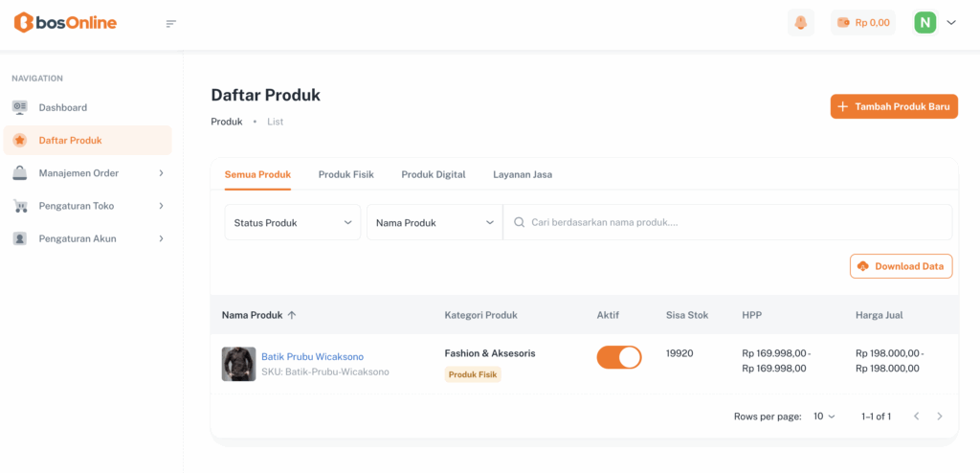980x473 pixels.
Task: Go to next page arrow icon
Action: click(940, 417)
